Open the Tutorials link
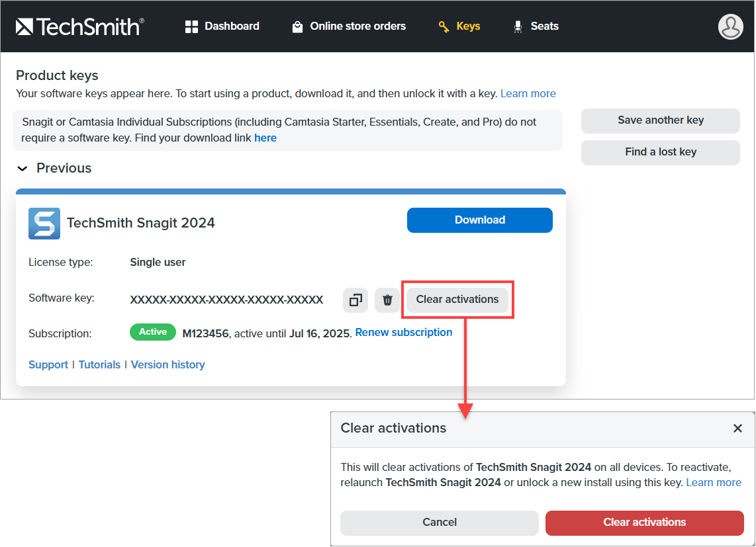Screen dimensions: 756x547 (x=99, y=365)
